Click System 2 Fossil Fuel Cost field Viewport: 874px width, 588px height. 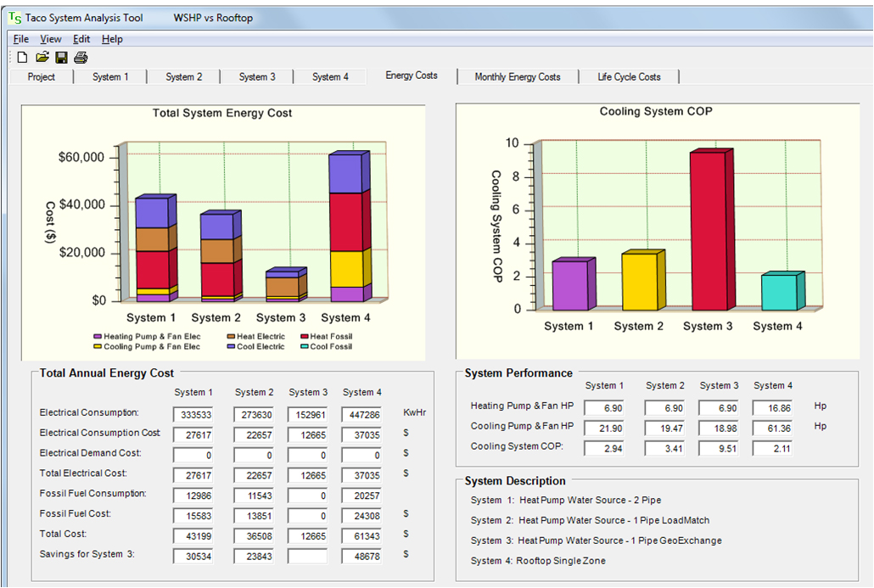click(254, 516)
